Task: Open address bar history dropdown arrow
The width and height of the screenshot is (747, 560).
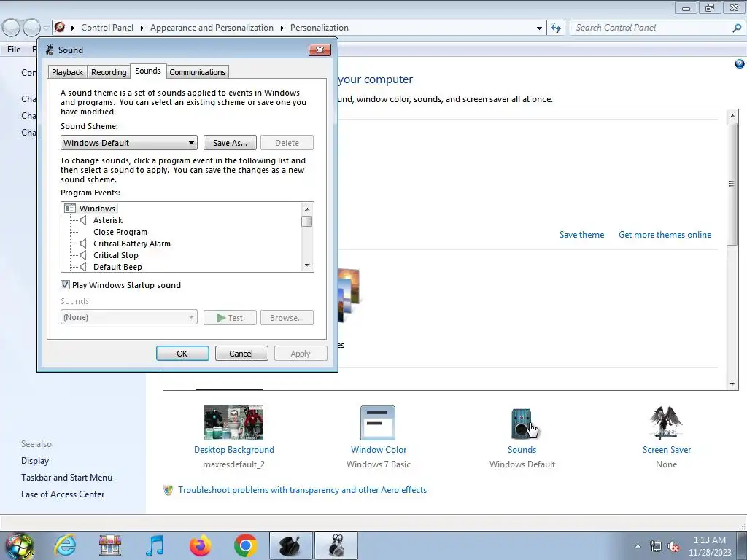Action: [539, 28]
